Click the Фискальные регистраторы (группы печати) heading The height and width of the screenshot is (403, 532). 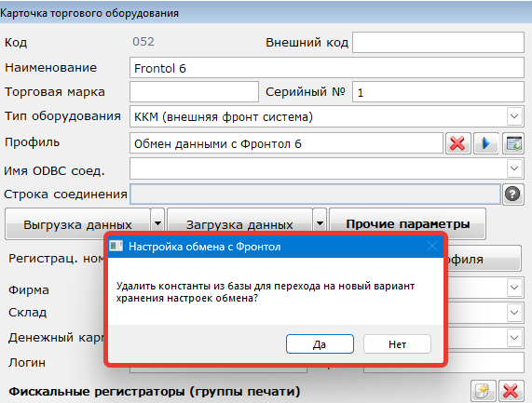[155, 391]
